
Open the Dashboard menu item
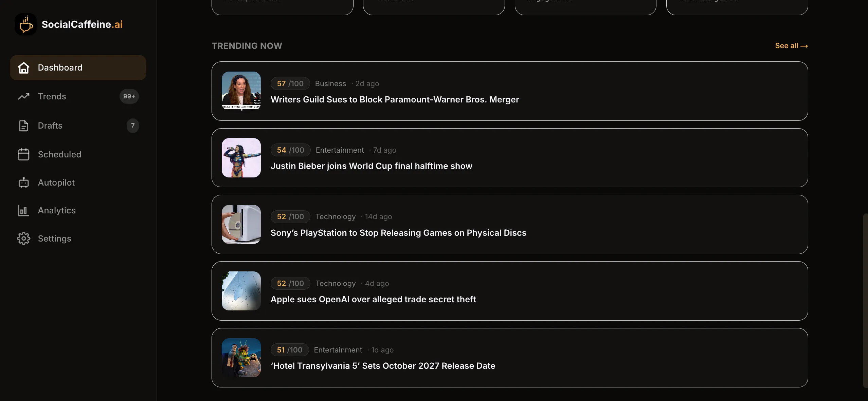(x=78, y=68)
